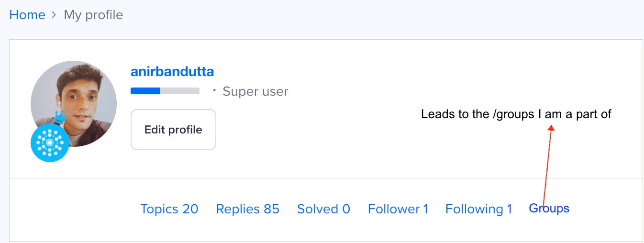This screenshot has height=243, width=644.
Task: Click the blue filled part of rank bar
Action: click(145, 91)
